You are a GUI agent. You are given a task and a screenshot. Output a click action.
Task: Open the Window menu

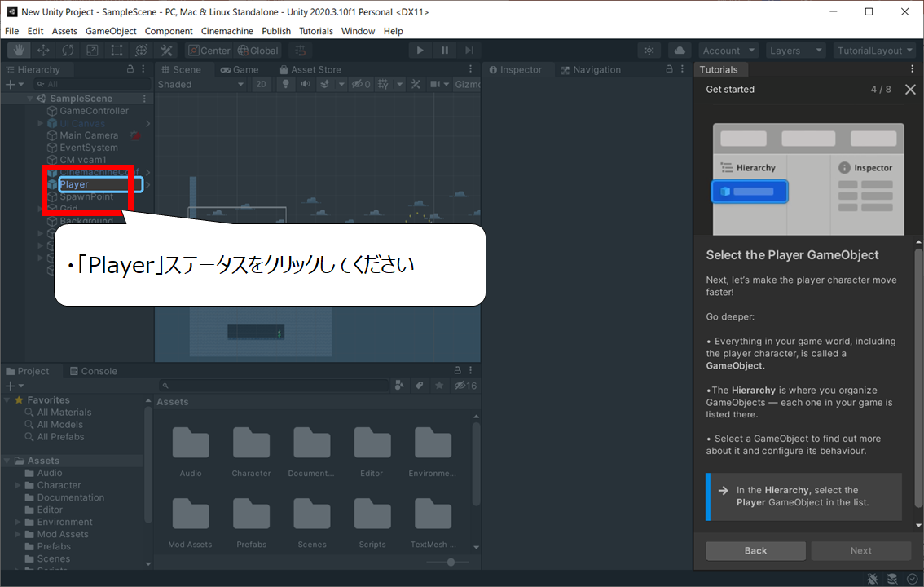(358, 31)
